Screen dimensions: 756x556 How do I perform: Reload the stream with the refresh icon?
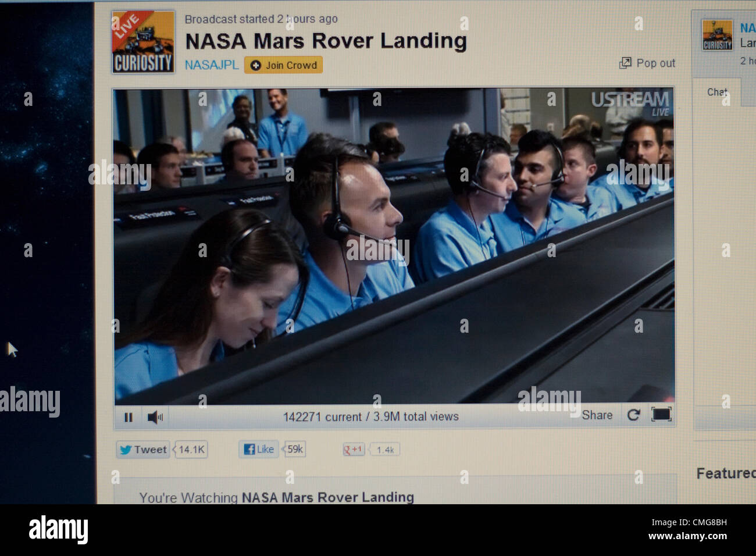[633, 415]
